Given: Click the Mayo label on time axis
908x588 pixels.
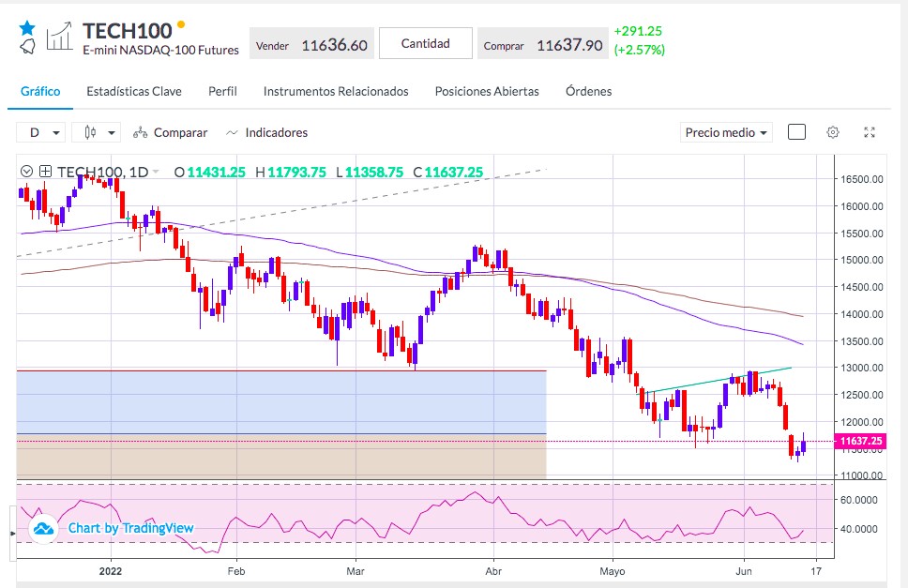Looking at the screenshot, I should coord(613,571).
